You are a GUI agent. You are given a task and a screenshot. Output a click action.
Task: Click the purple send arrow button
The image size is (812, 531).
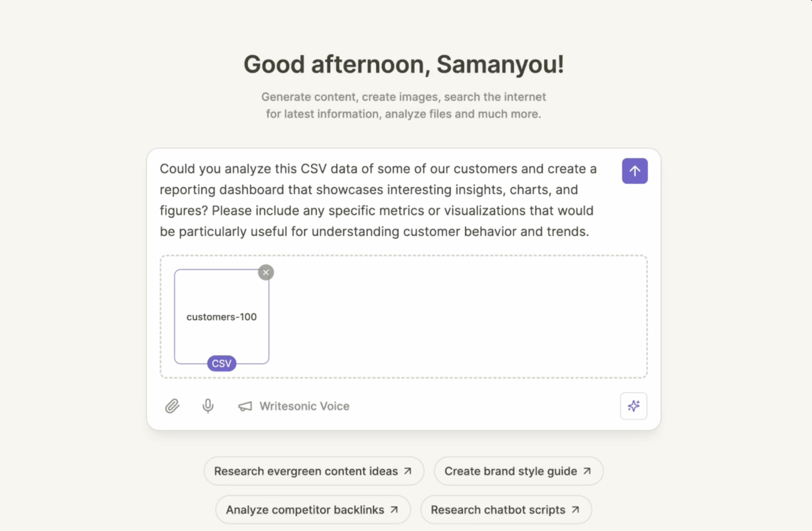tap(634, 171)
